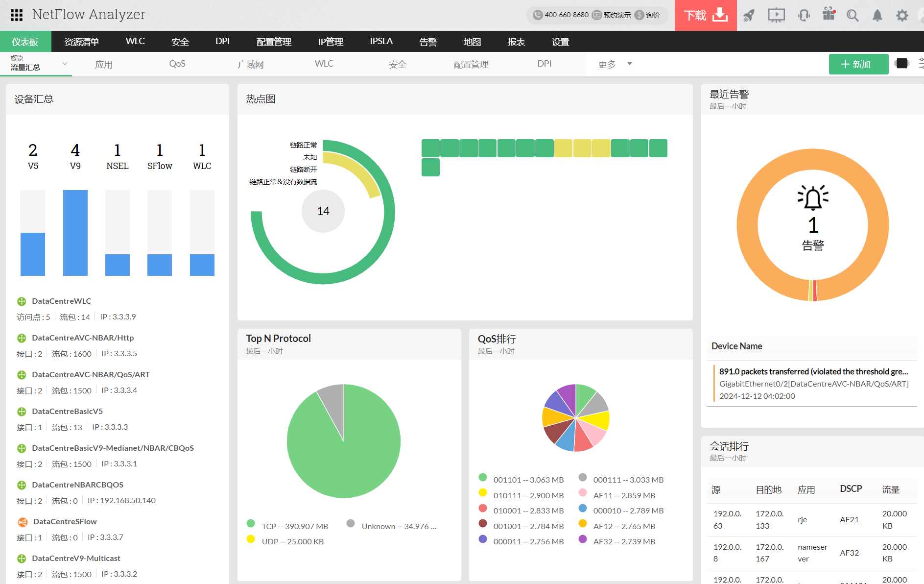This screenshot has width=924, height=584.
Task: Open the gift box icon
Action: [829, 15]
